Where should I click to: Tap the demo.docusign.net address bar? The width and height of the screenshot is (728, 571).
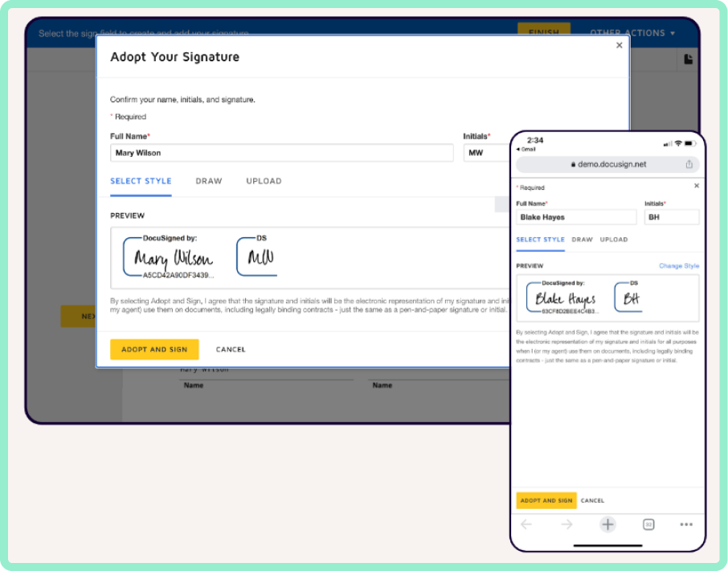tap(607, 164)
